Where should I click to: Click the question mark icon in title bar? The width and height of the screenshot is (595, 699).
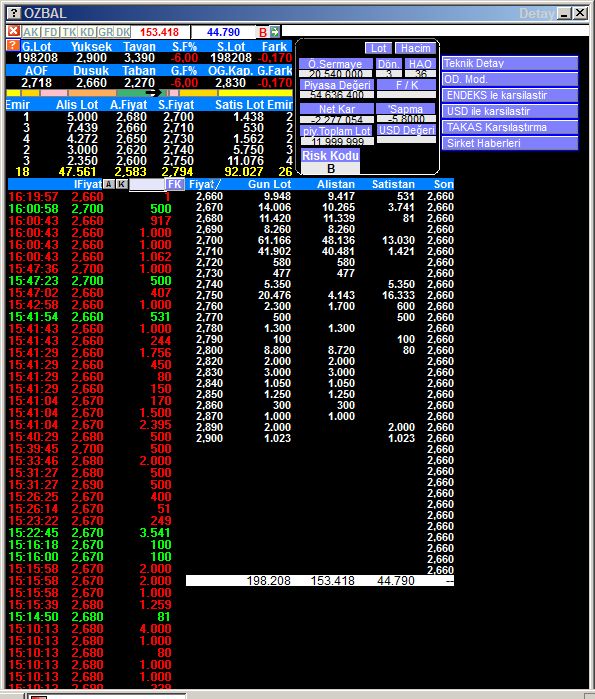coord(14,13)
